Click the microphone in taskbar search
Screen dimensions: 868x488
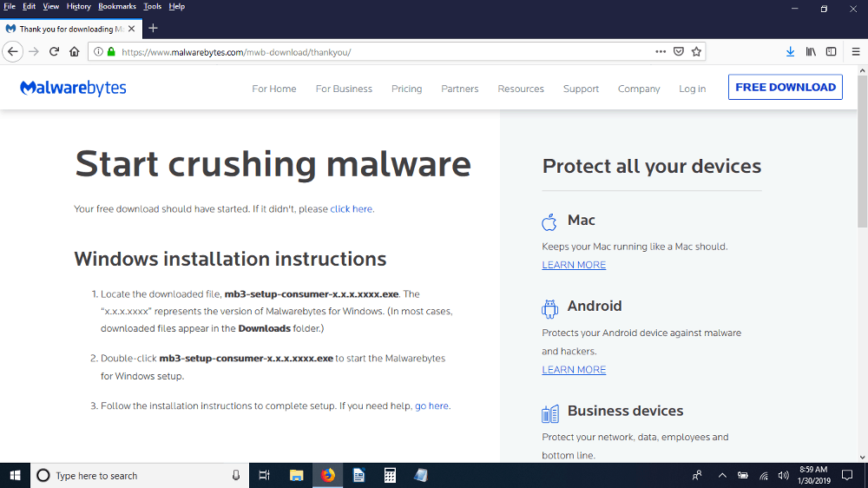click(236, 475)
